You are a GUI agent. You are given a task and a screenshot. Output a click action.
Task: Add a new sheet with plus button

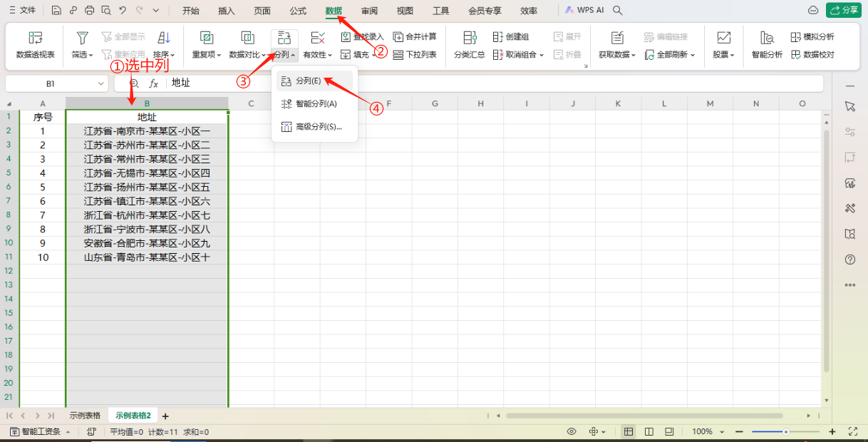coord(165,416)
